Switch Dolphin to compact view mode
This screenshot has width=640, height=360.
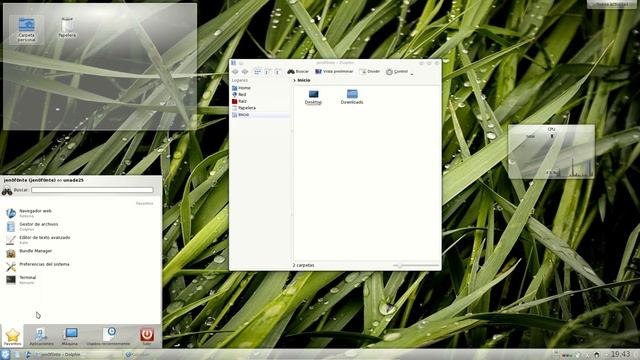tap(267, 72)
